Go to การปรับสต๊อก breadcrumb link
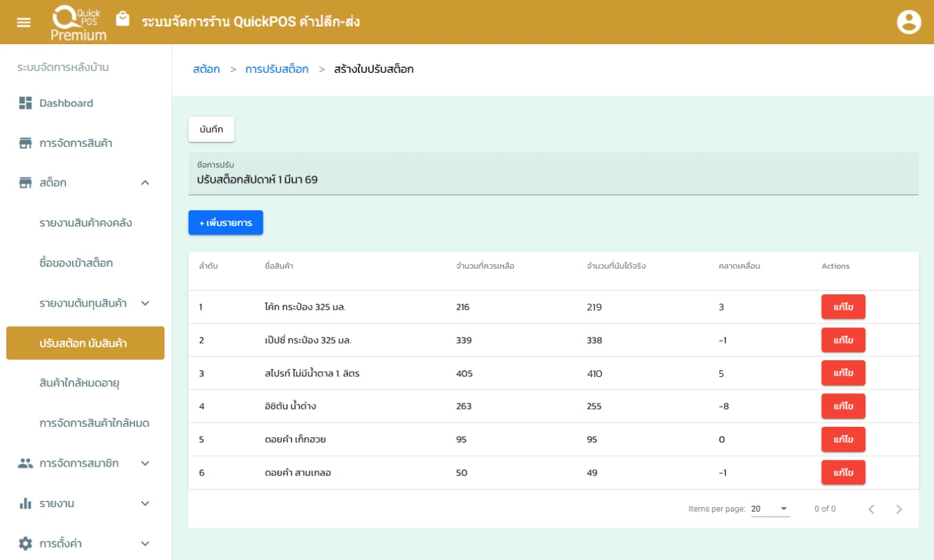 click(276, 69)
